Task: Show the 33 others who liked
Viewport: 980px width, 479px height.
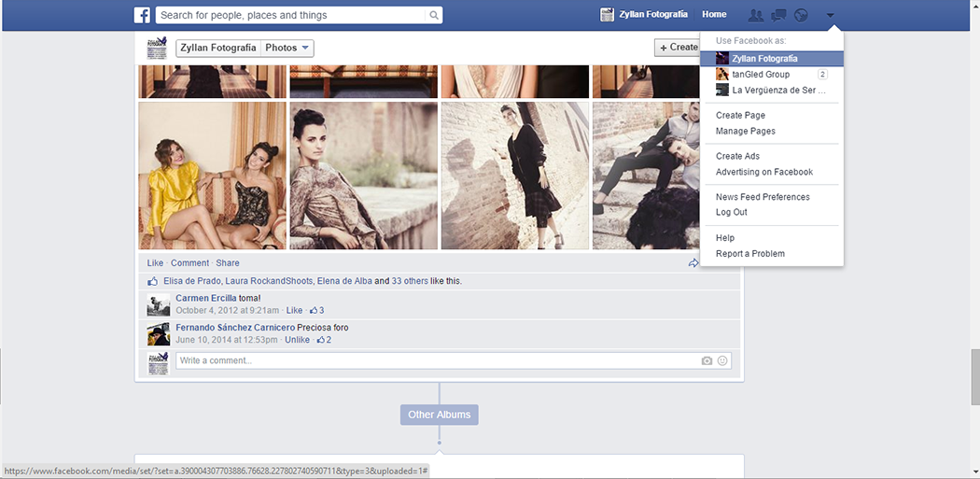Action: pos(410,281)
